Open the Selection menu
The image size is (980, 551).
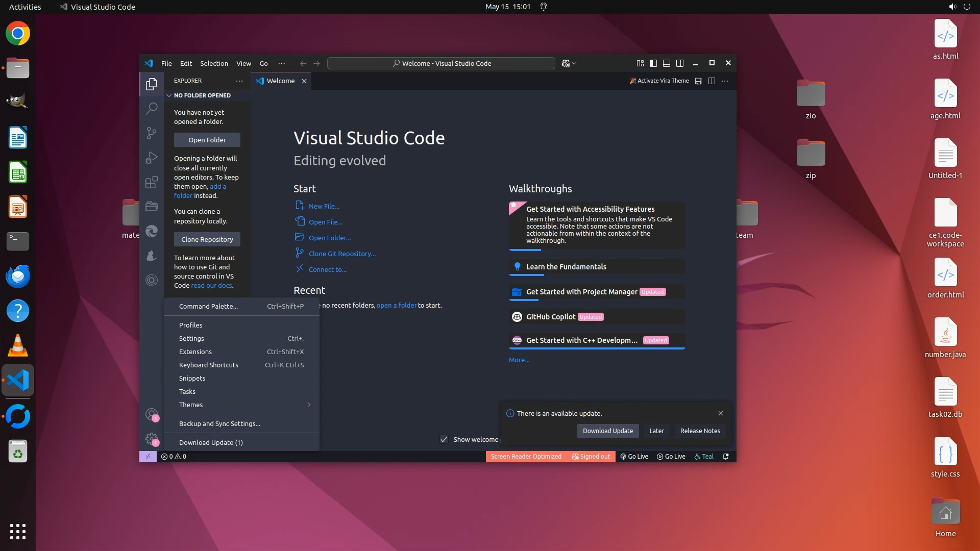214,63
